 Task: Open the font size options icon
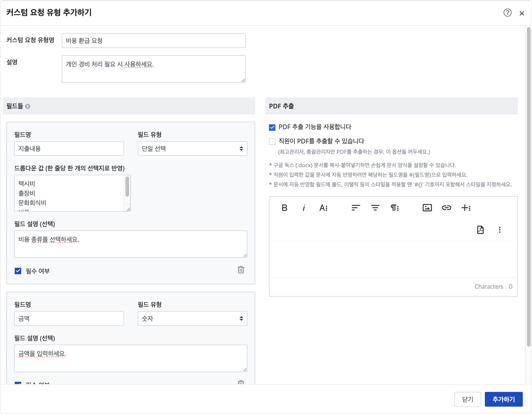[323, 208]
